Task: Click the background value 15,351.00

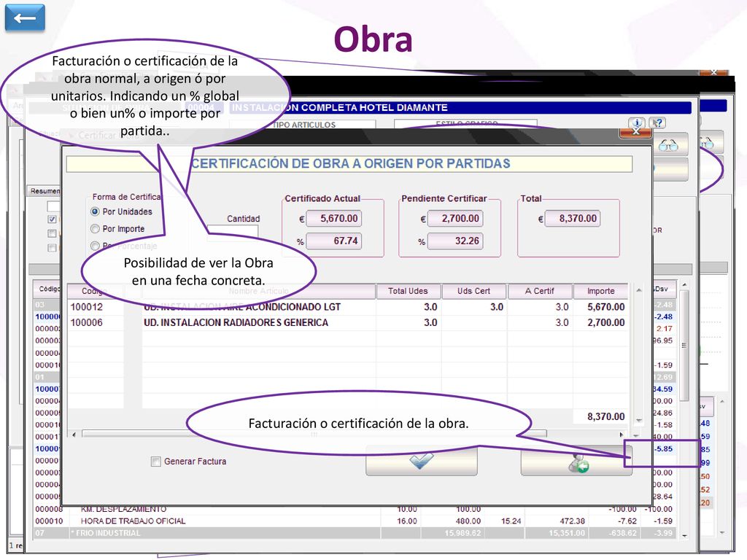Action: (567, 533)
